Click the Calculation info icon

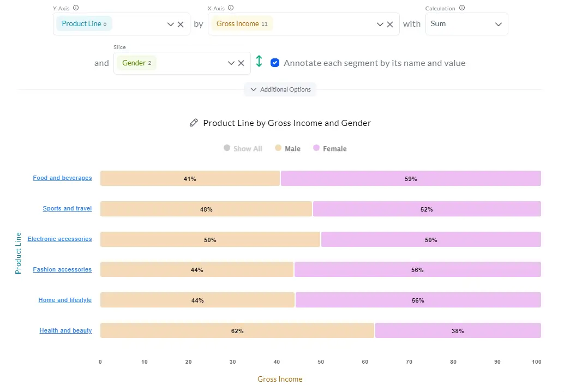[462, 8]
